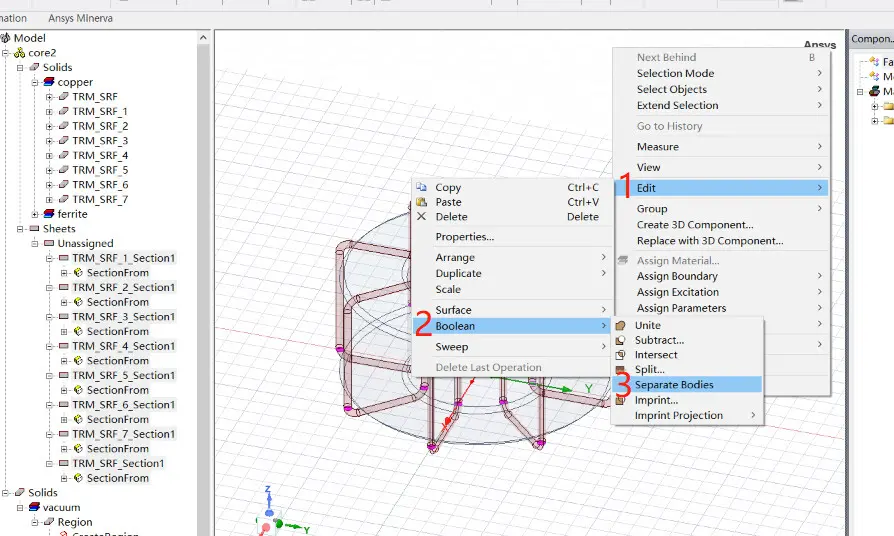Click the vacuum material icon

[x=34, y=507]
